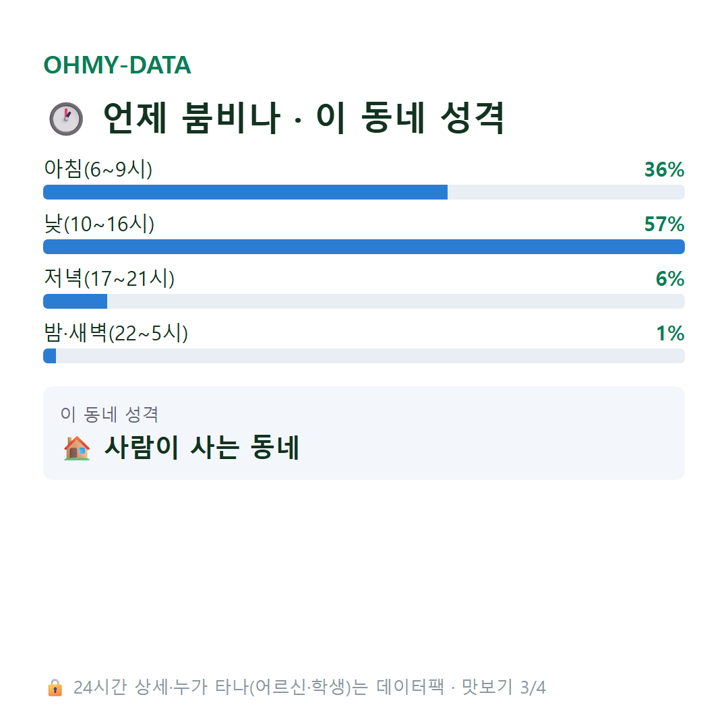Select the 낮(10~16시) label
Viewport: 728px width, 728px height.
(x=99, y=224)
